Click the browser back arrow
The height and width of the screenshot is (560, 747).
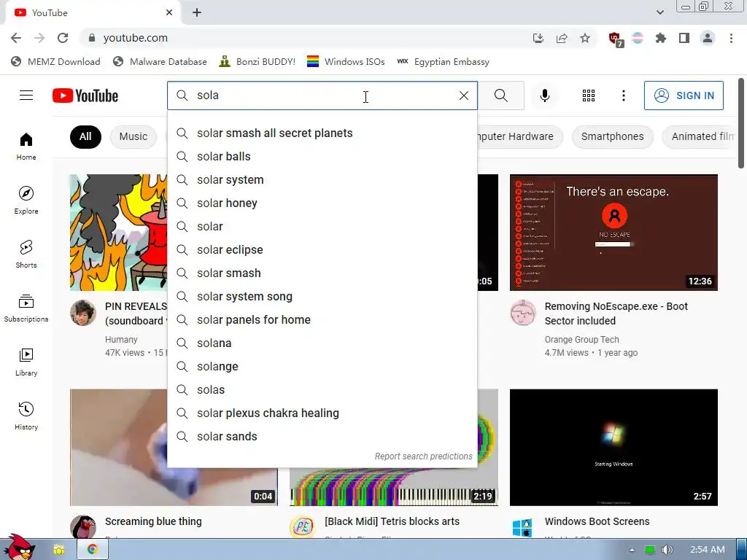[16, 38]
